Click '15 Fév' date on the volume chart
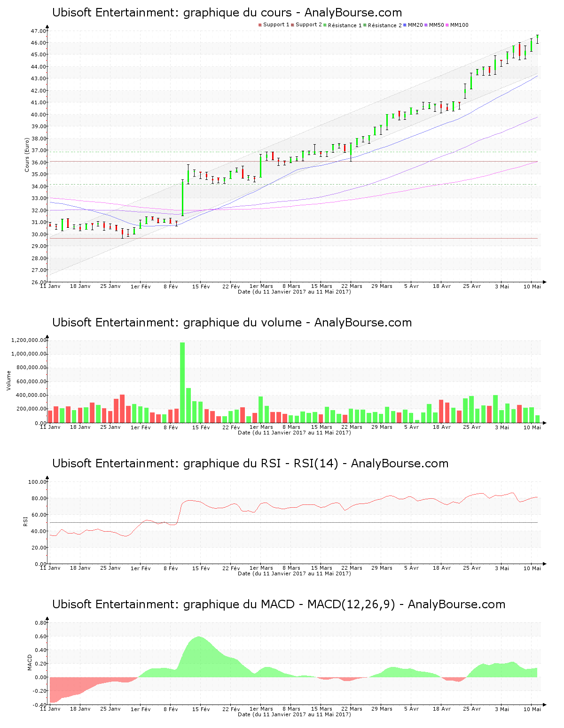The height and width of the screenshot is (728, 564). (201, 427)
